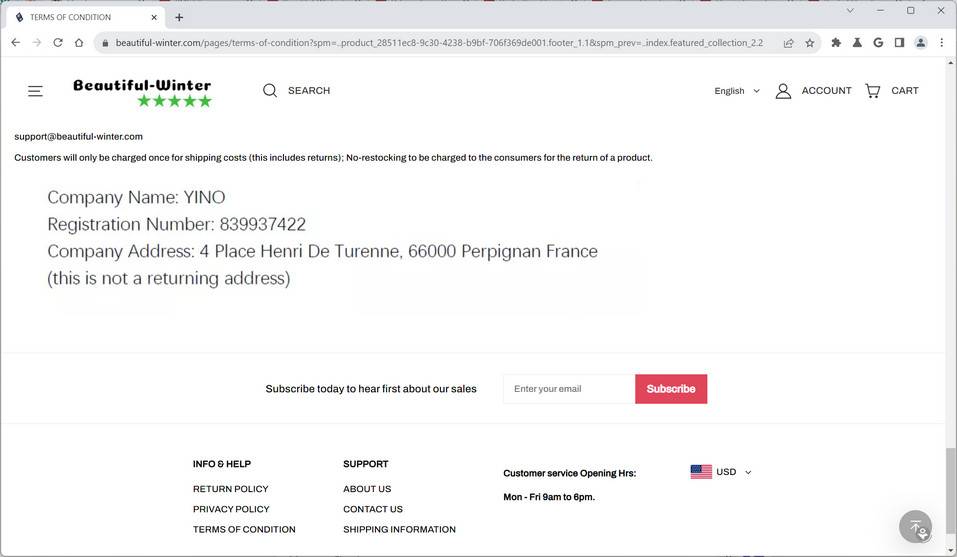This screenshot has height=557, width=957.
Task: Click the Company Name: YINO text
Action: 136,197
